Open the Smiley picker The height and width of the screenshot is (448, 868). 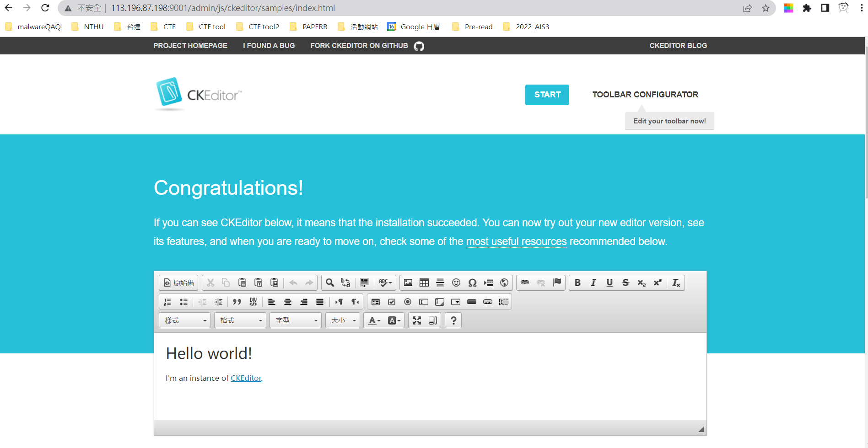click(x=456, y=283)
